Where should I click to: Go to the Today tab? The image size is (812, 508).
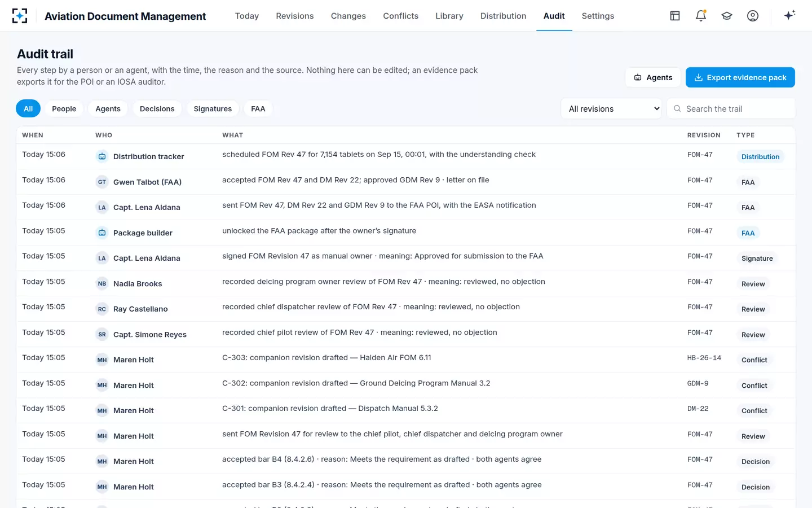pos(247,16)
